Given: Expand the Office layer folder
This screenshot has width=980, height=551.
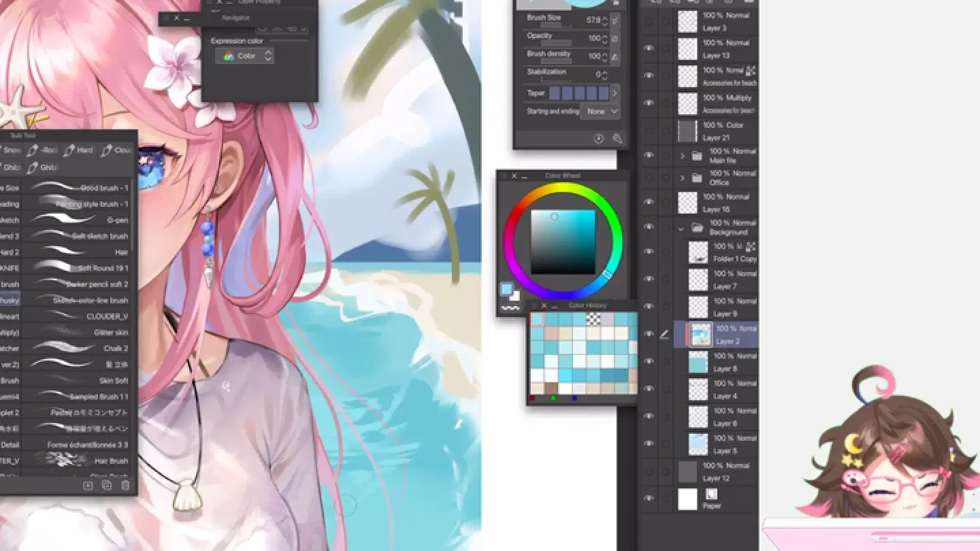Looking at the screenshot, I should click(x=683, y=178).
